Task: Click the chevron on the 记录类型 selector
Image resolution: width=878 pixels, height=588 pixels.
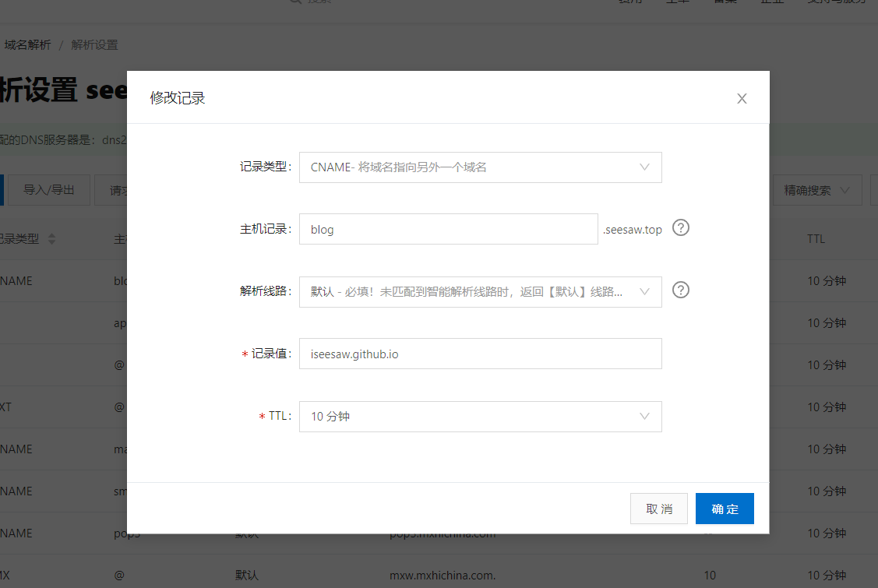Action: pyautogui.click(x=644, y=167)
